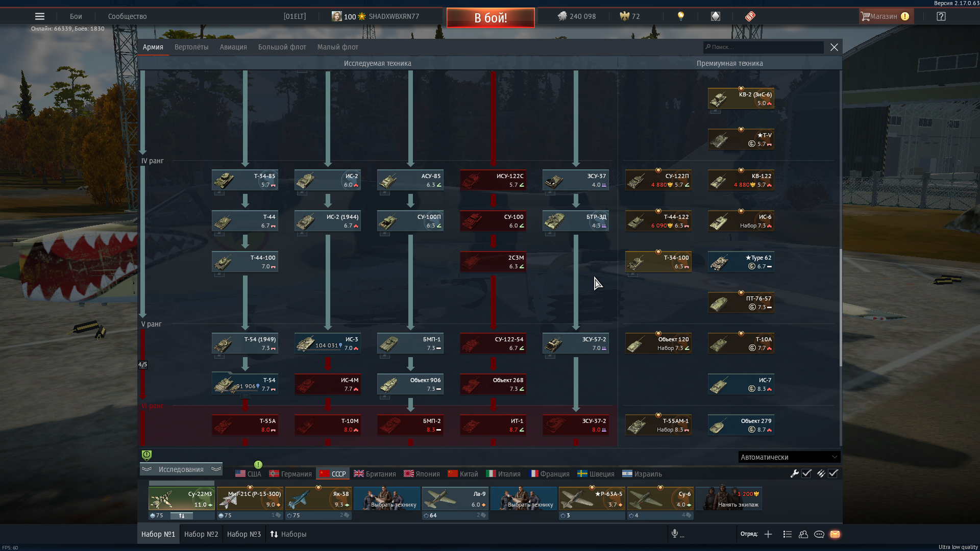Select the Италия nation
This screenshot has width=980, height=551.
coord(503,474)
